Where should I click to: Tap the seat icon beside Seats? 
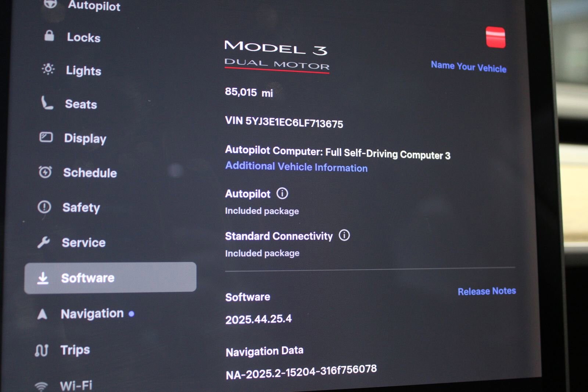coord(47,103)
